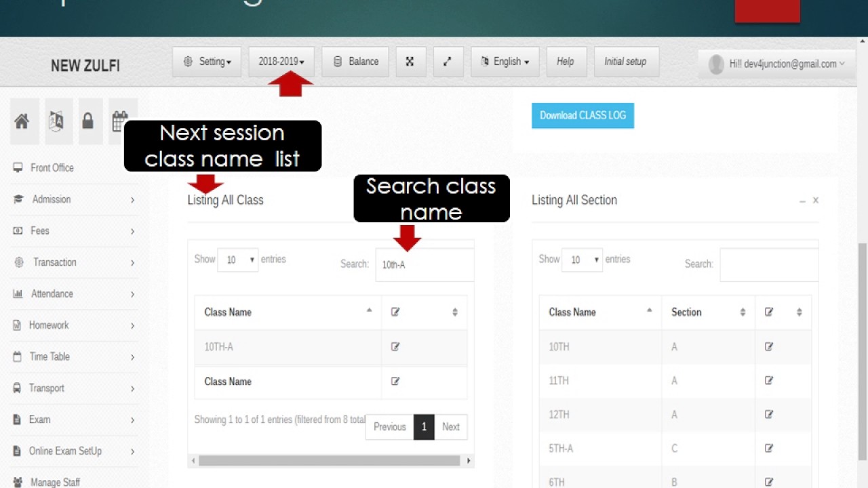The height and width of the screenshot is (488, 868).
Task: Click left arrow of class table scrollbar
Action: [193, 461]
